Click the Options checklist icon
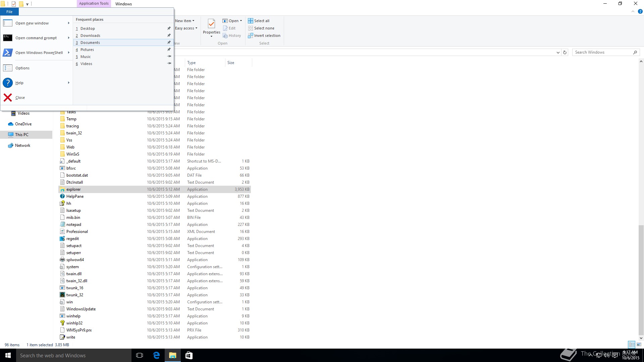 pos(8,68)
